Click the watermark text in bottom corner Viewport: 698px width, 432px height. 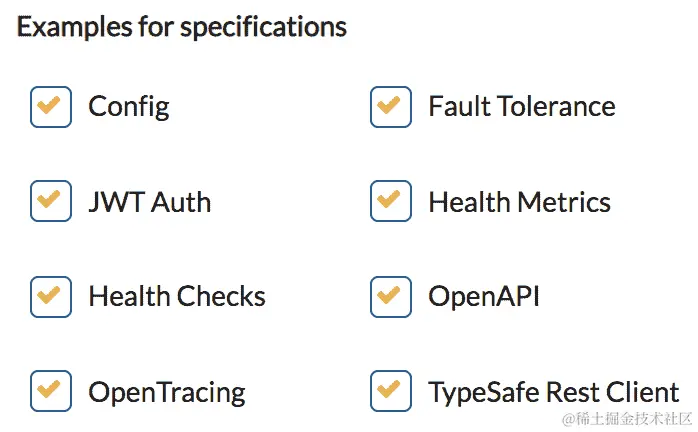click(x=627, y=419)
